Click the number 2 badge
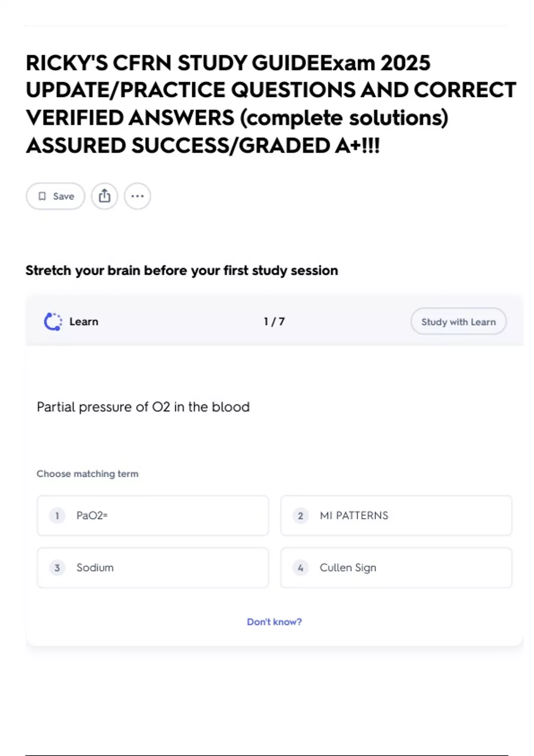This screenshot has width=534, height=756. pos(300,516)
